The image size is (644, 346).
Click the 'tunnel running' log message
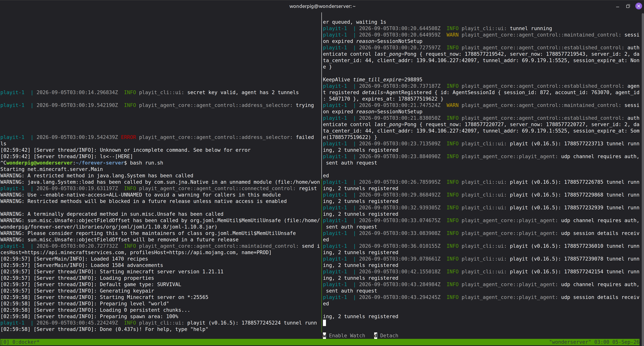pyautogui.click(x=531, y=28)
